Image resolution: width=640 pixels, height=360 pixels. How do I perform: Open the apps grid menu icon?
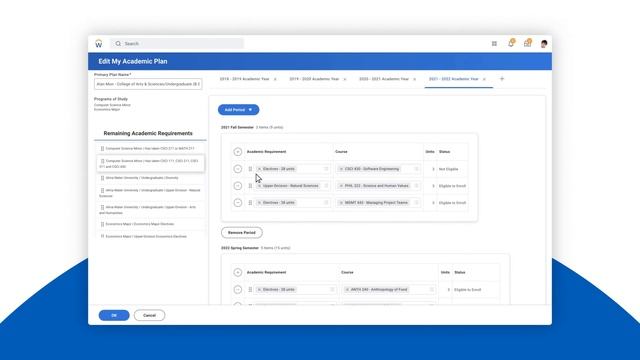coord(494,44)
